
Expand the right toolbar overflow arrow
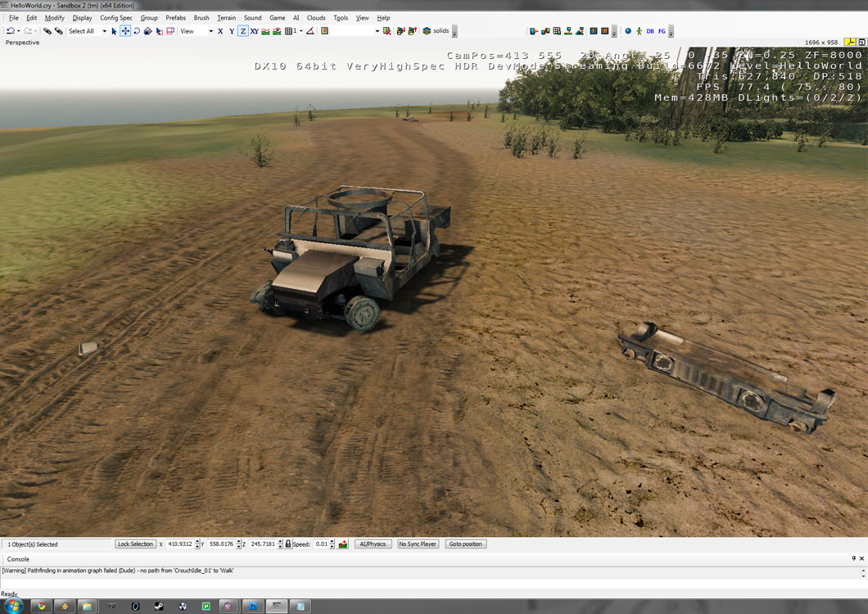point(671,32)
